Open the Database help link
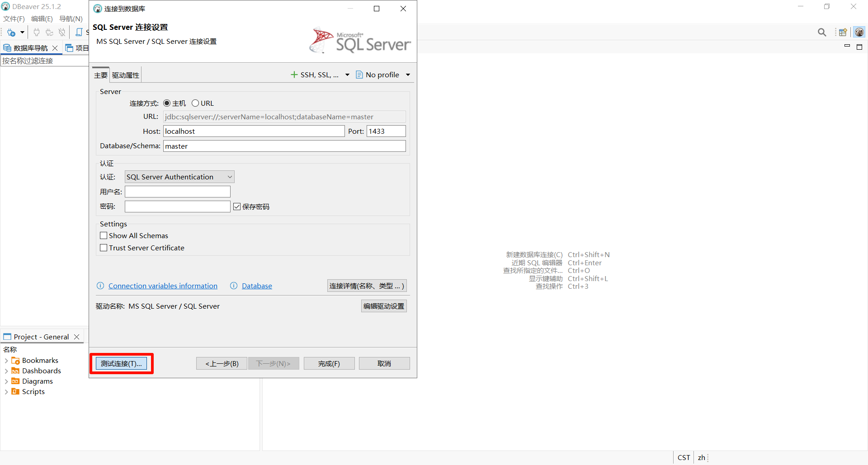This screenshot has width=868, height=465. 257,286
